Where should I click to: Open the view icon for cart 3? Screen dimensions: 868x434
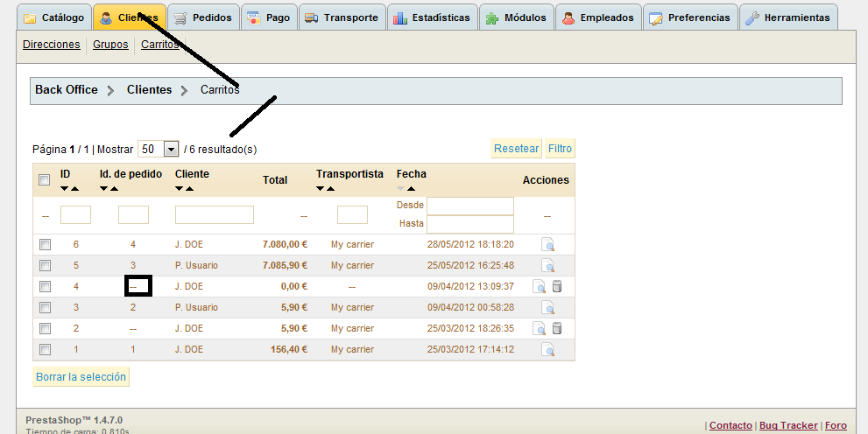[x=547, y=307]
